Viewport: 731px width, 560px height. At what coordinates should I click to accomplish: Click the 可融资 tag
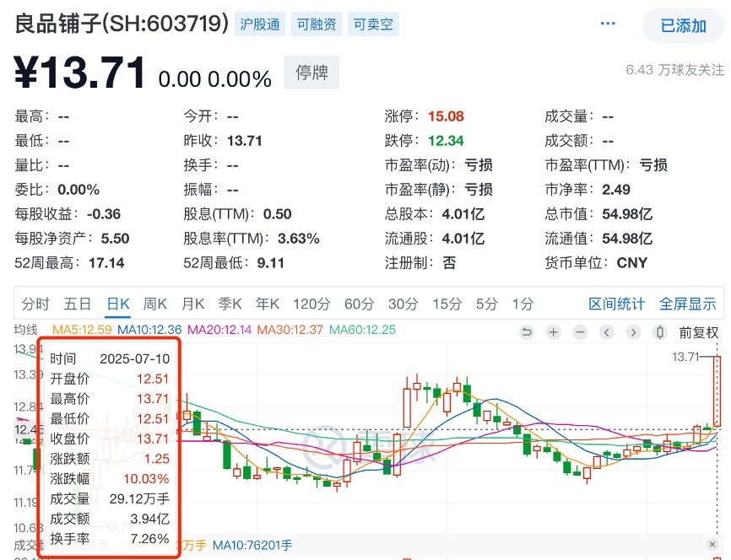[317, 24]
